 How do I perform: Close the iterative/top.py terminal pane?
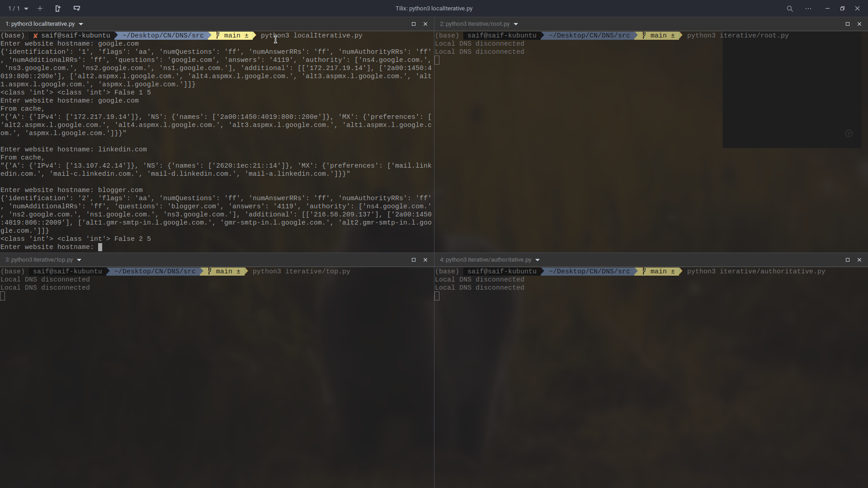(425, 260)
